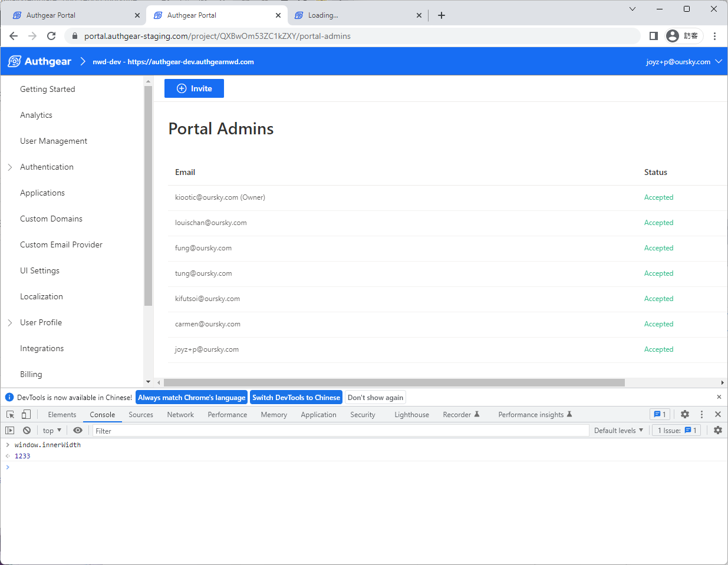Click the Authgear logo in header
Viewport: 728px width, 565px height.
39,61
